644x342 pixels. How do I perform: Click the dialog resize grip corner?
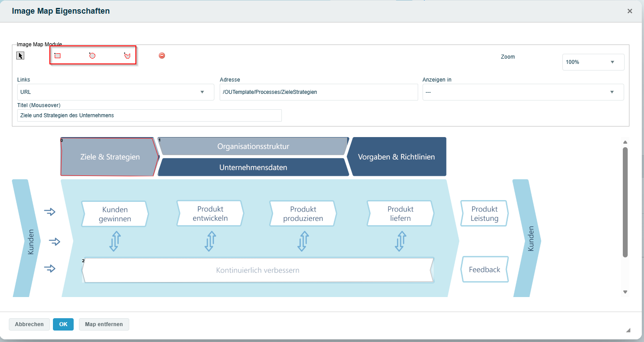(628, 330)
